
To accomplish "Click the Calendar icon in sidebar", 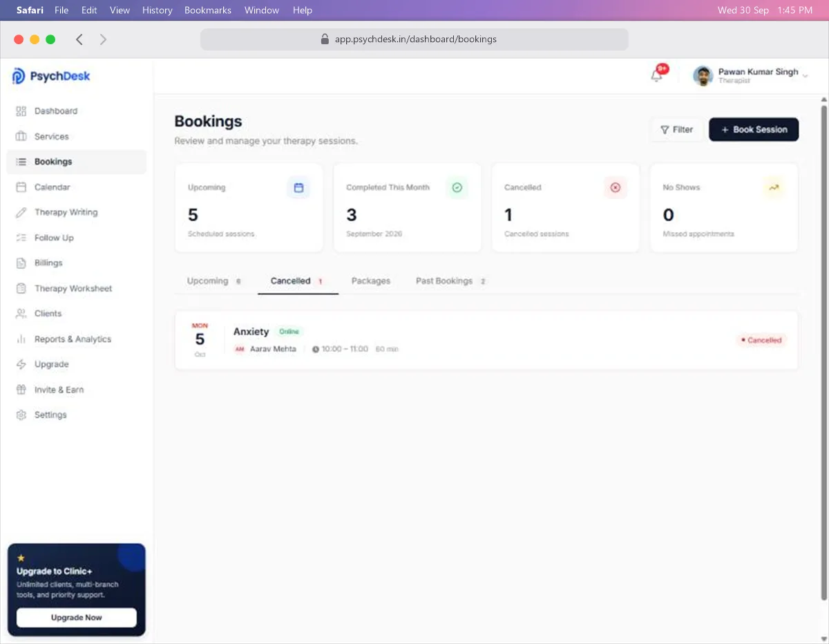I will point(21,187).
